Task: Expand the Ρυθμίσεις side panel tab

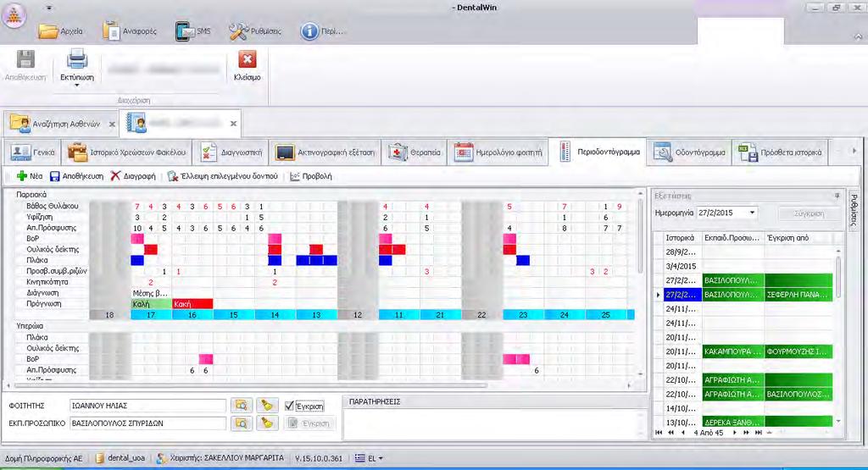Action: [853, 209]
